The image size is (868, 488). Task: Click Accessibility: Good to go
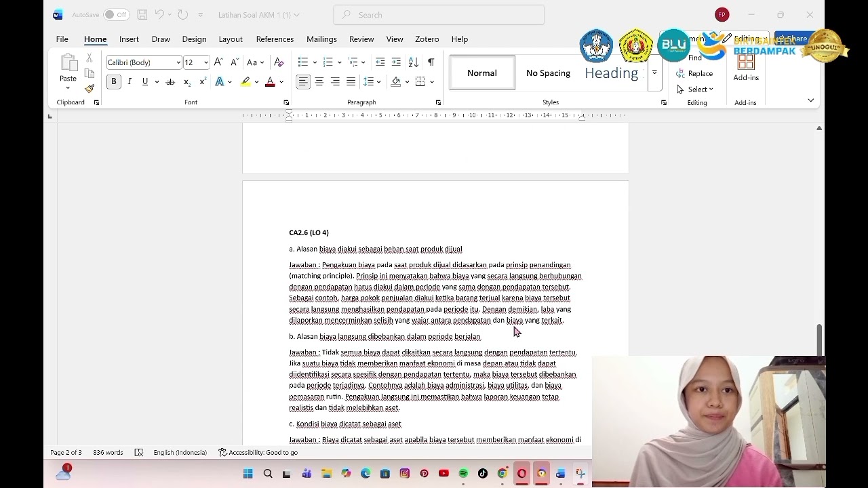pyautogui.click(x=258, y=453)
